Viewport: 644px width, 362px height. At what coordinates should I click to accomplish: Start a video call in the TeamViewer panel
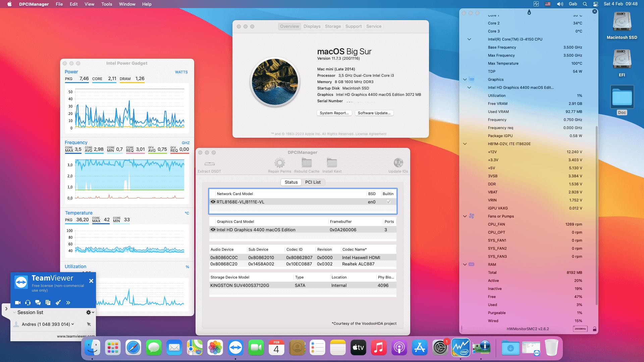17,302
